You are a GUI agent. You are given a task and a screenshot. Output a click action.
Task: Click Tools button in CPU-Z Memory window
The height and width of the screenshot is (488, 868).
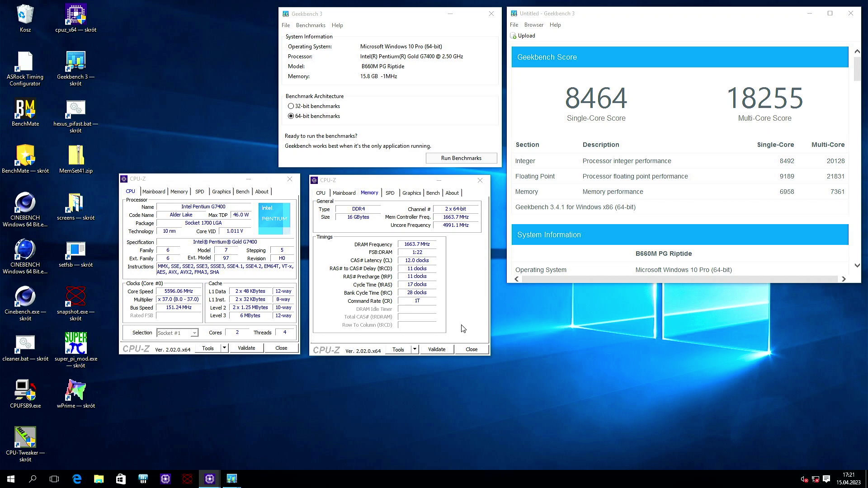398,349
